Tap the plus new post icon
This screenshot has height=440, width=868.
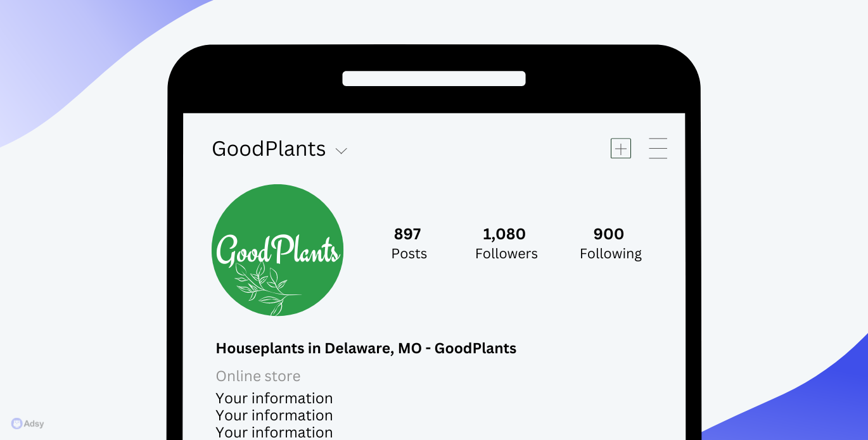621,148
